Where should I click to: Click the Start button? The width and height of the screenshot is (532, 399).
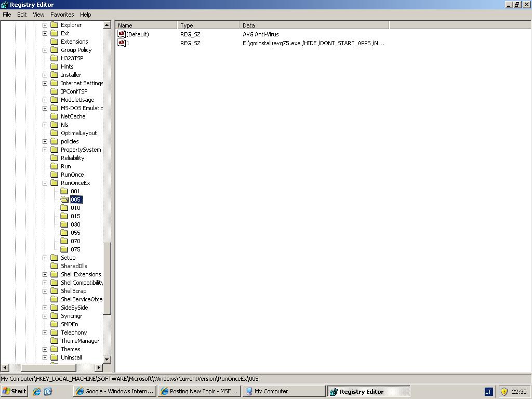(14, 391)
